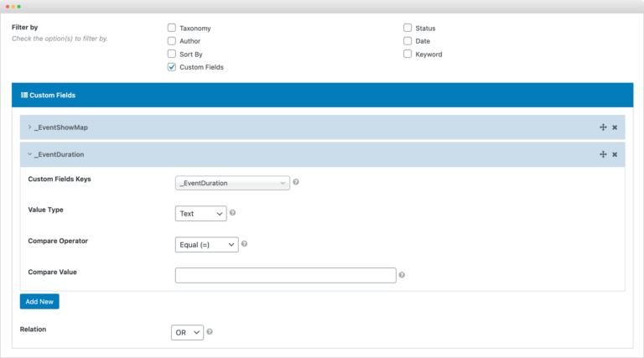Click help icon beside Compare Operator dropdown

coord(245,244)
